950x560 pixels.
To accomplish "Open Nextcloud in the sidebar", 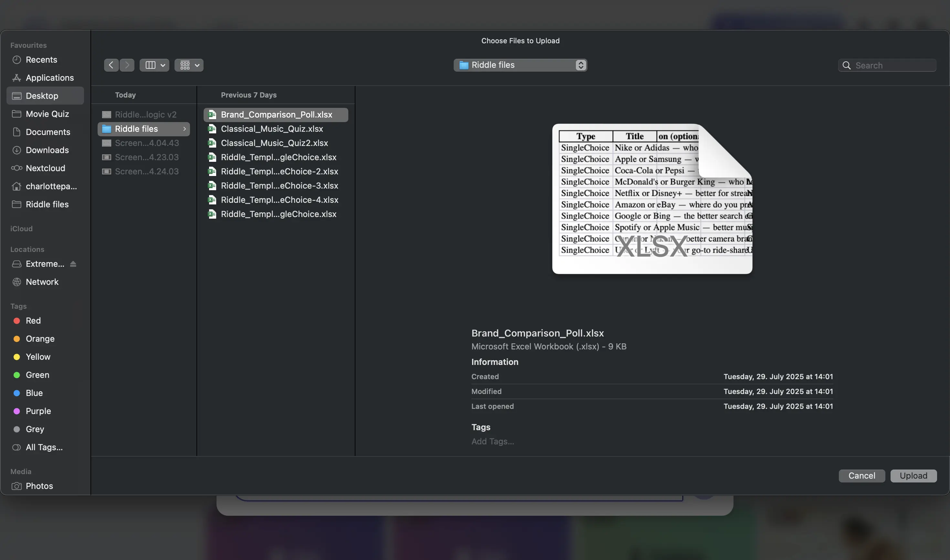I will (x=45, y=168).
